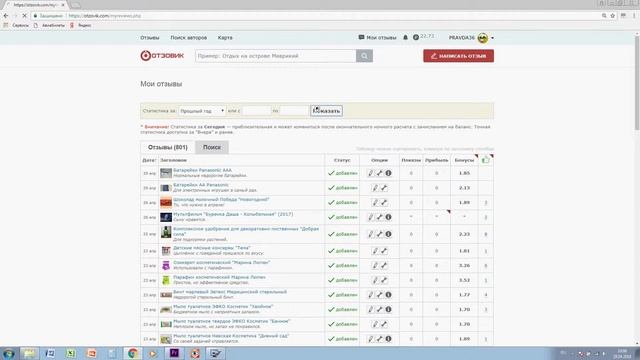Click the balance coin icon

(416, 38)
